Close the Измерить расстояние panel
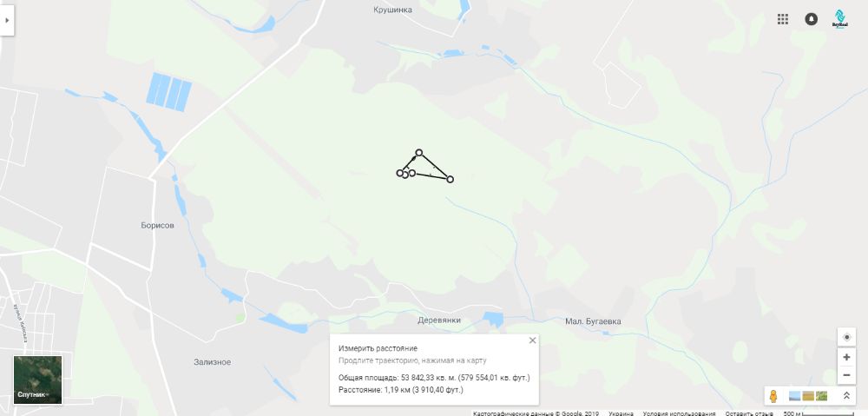This screenshot has width=868, height=416. 533,340
